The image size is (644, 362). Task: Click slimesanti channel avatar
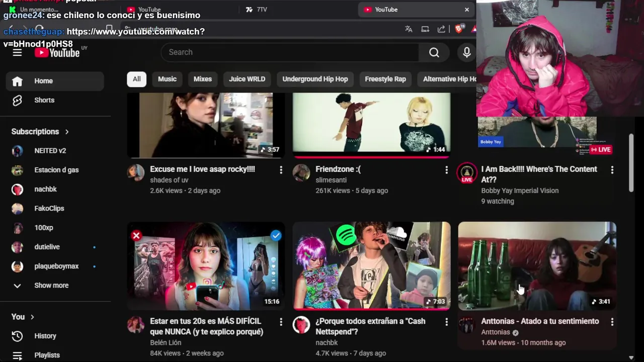coord(301,172)
